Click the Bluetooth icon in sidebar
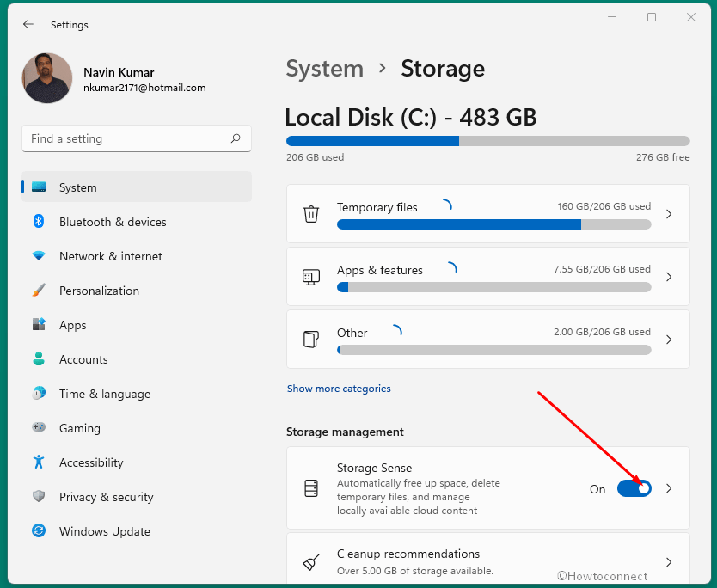This screenshot has width=717, height=588. pyautogui.click(x=39, y=221)
